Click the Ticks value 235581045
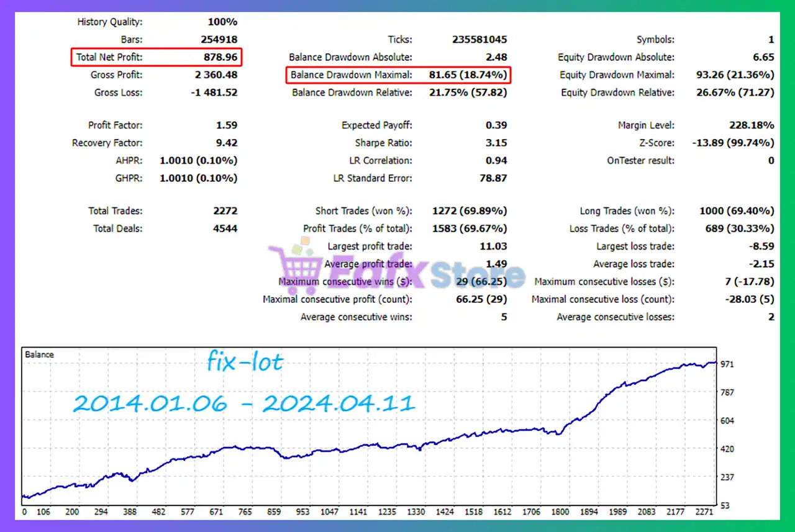Viewport: 795px width, 532px height. 479,40
